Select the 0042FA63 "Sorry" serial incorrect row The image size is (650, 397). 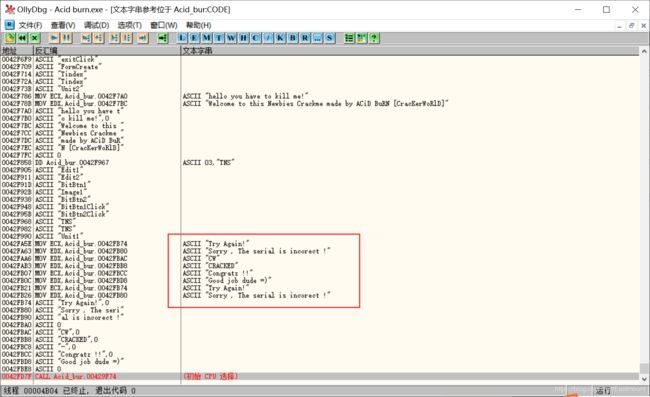320,251
